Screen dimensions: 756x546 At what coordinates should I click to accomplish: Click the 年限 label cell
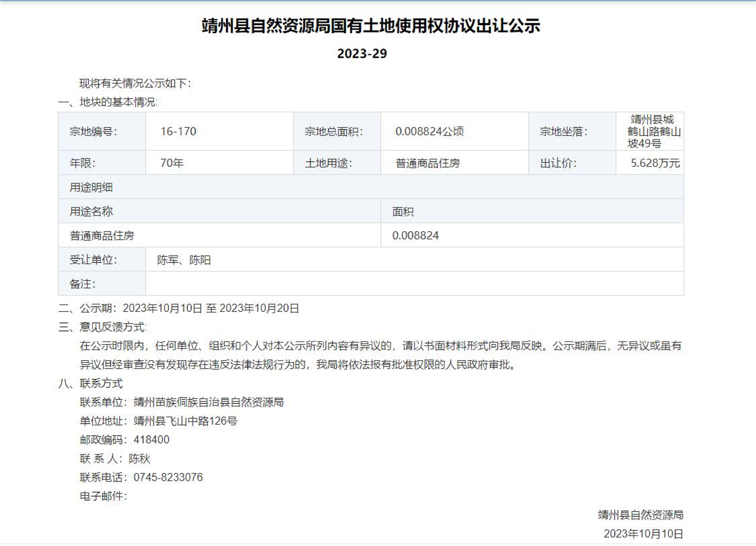point(102,163)
